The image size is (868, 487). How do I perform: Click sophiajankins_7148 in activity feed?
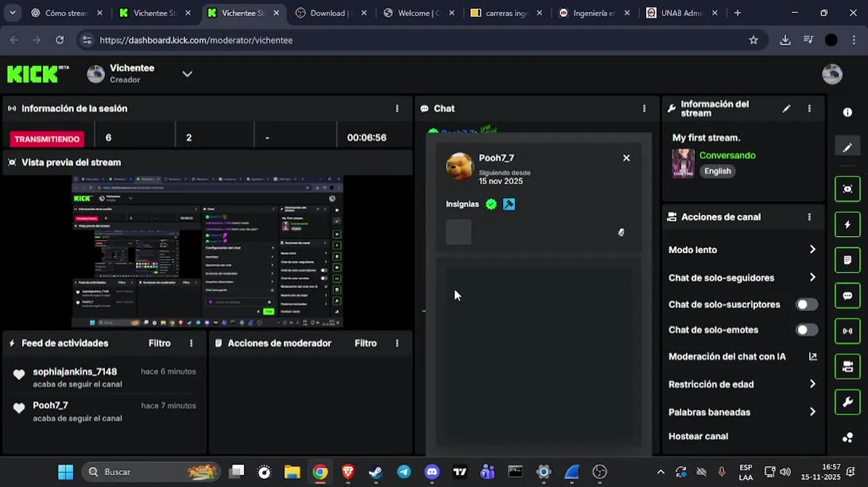[75, 371]
